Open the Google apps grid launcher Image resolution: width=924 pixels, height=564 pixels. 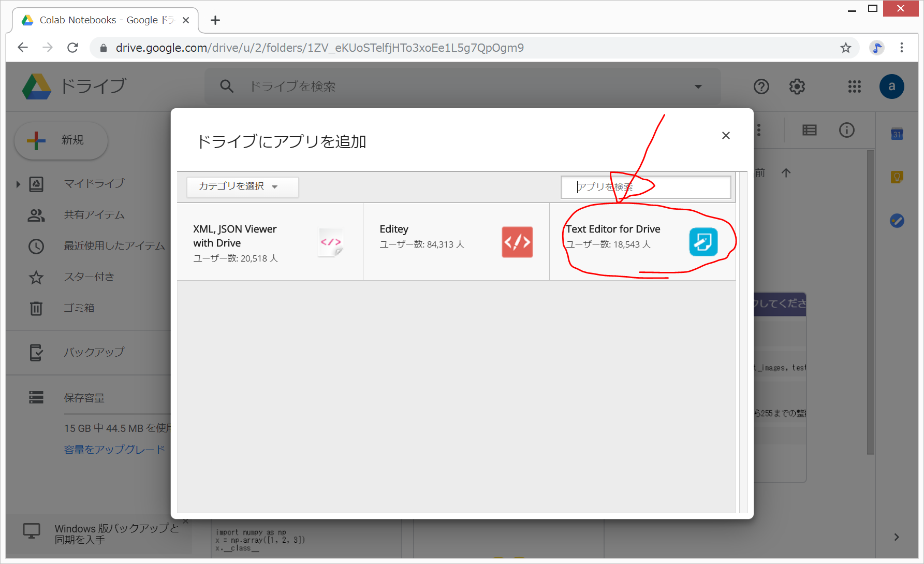854,86
